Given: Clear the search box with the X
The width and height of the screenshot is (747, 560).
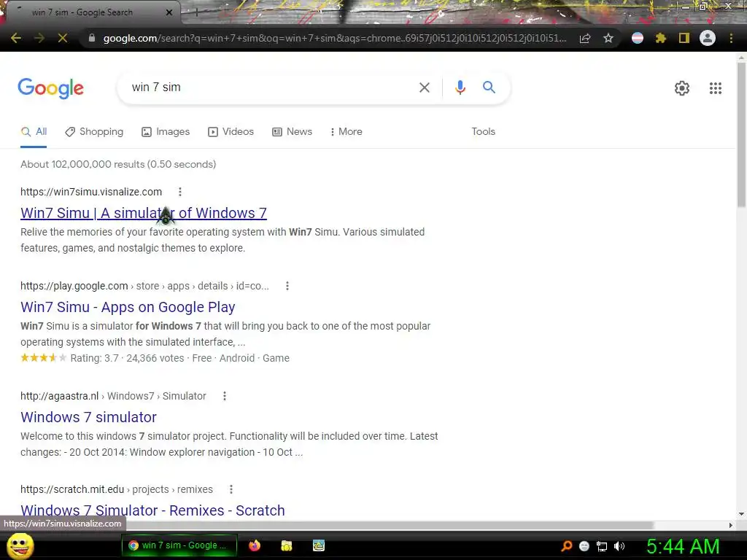Looking at the screenshot, I should coord(425,87).
